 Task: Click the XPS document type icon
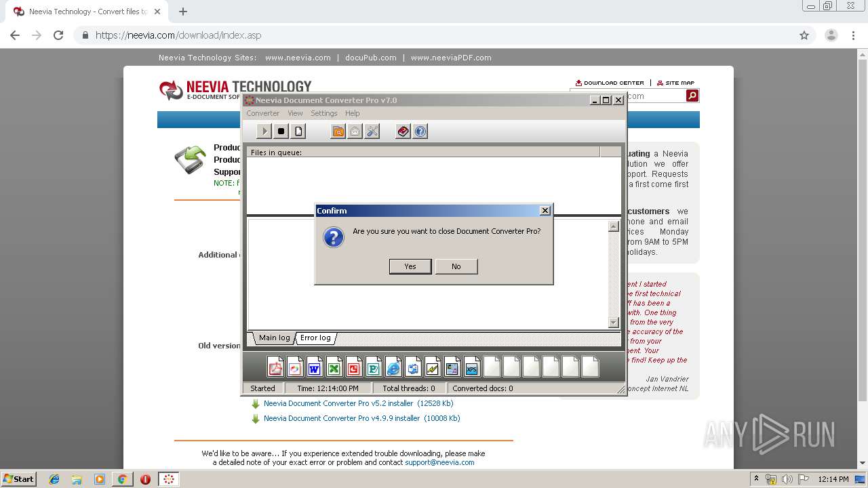click(x=472, y=367)
